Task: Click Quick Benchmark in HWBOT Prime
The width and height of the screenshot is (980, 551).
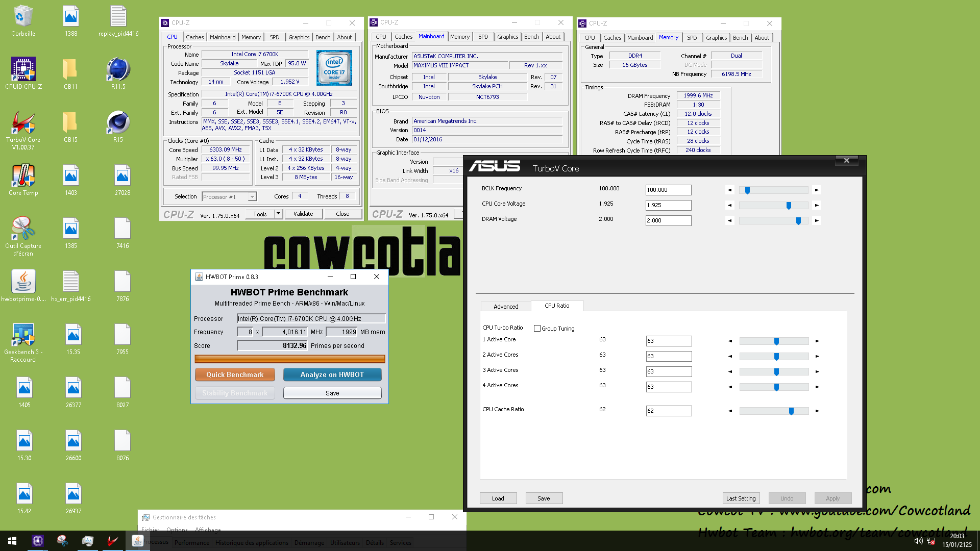Action: pyautogui.click(x=235, y=374)
